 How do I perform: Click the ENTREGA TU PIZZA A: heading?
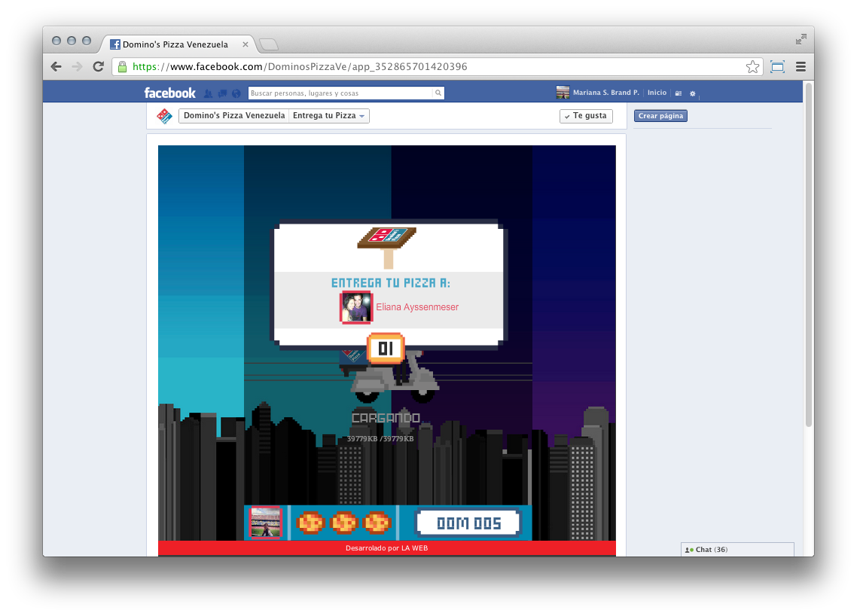(x=391, y=282)
